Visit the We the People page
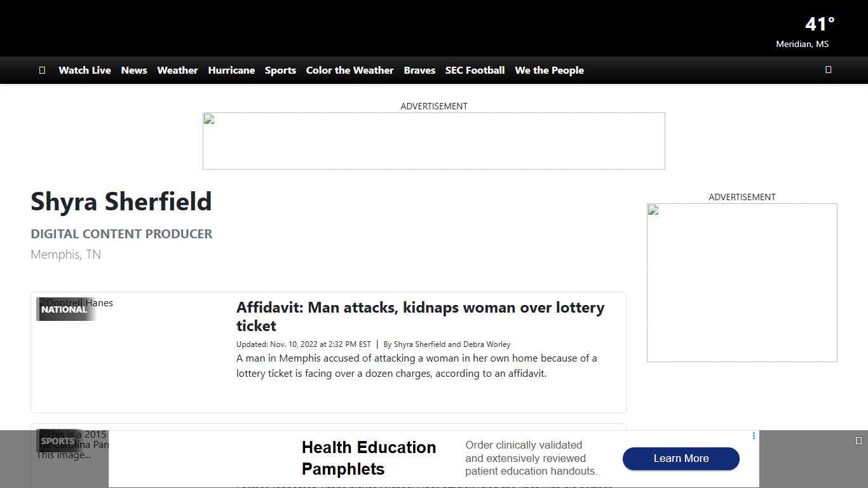868x488 pixels. [549, 71]
